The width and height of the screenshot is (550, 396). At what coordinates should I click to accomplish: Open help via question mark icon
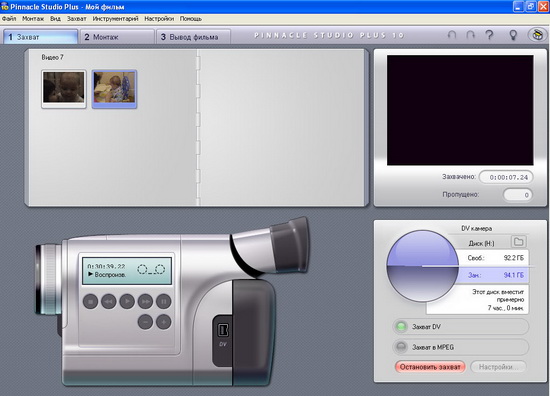click(489, 35)
